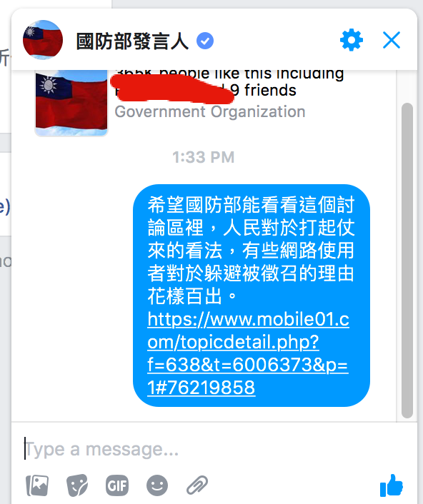This screenshot has height=504, width=423.
Task: Open the mobile01.com topic link
Action: coord(248,353)
